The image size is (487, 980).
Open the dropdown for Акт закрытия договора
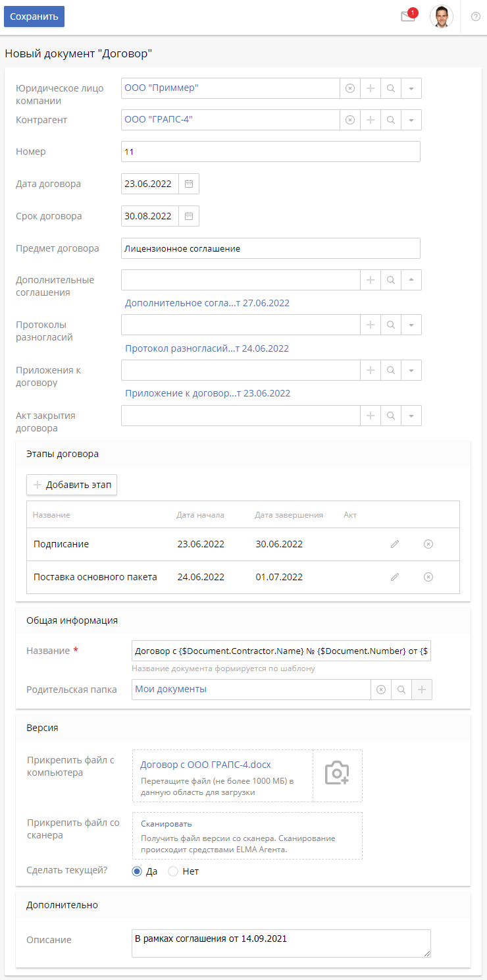pos(411,415)
